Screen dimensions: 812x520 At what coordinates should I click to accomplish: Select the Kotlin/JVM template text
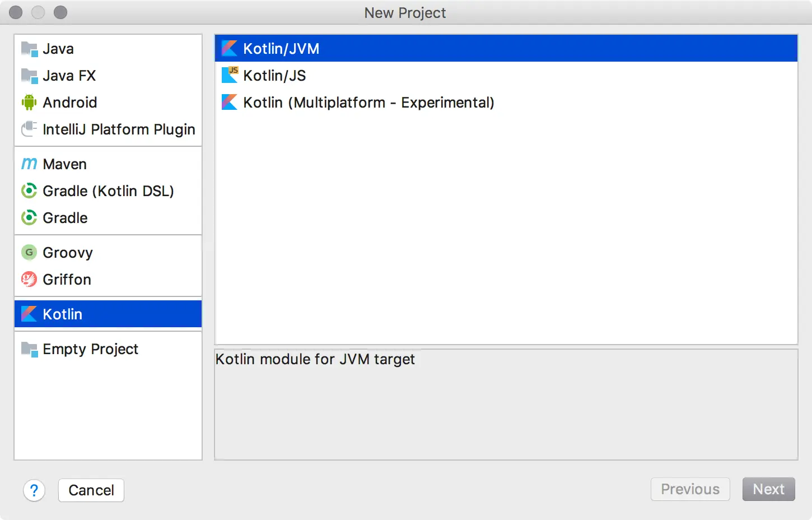[281, 49]
